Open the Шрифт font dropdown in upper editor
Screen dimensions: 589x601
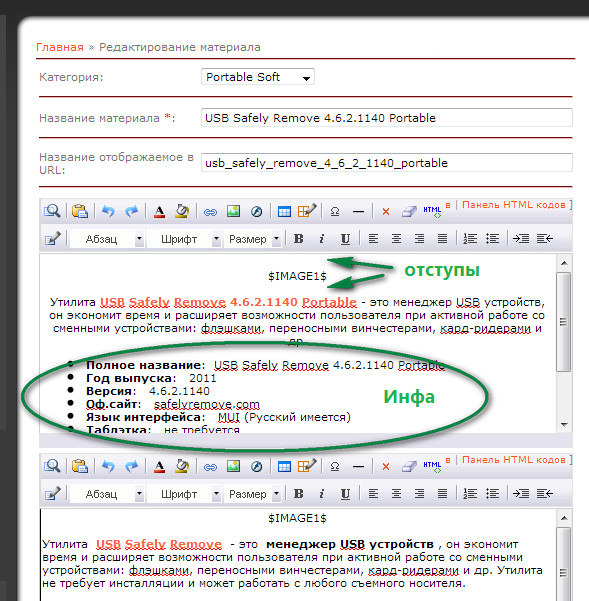point(185,239)
